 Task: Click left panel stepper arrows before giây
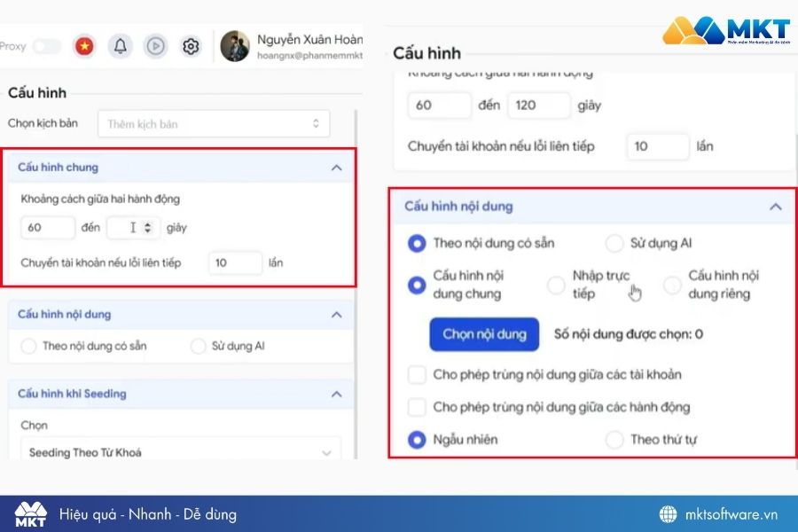point(147,228)
